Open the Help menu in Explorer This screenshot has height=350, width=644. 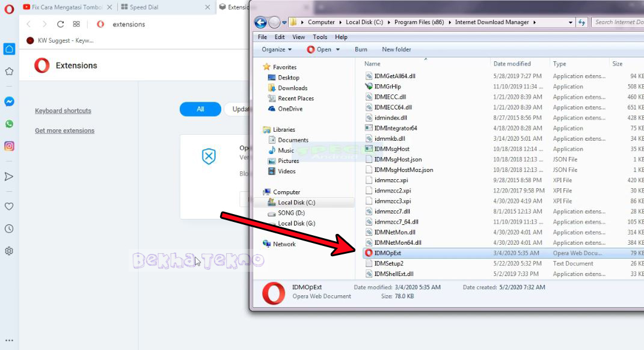(341, 37)
